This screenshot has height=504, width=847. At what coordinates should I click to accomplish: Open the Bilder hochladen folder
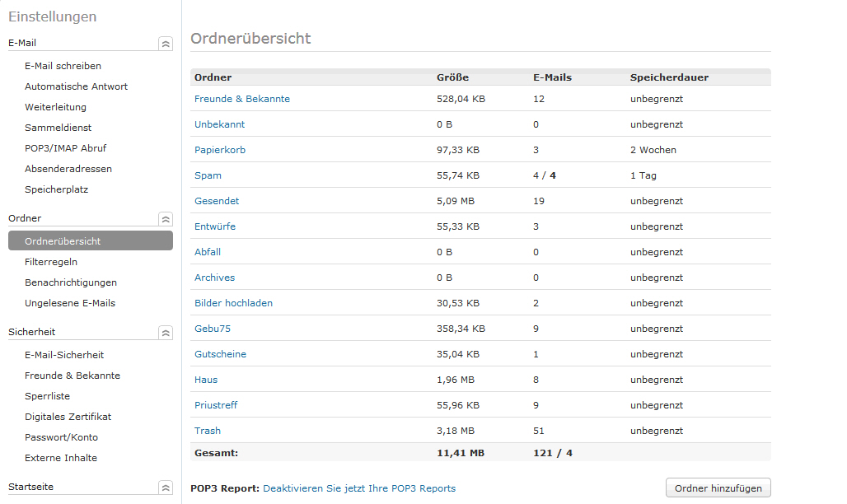tap(233, 303)
